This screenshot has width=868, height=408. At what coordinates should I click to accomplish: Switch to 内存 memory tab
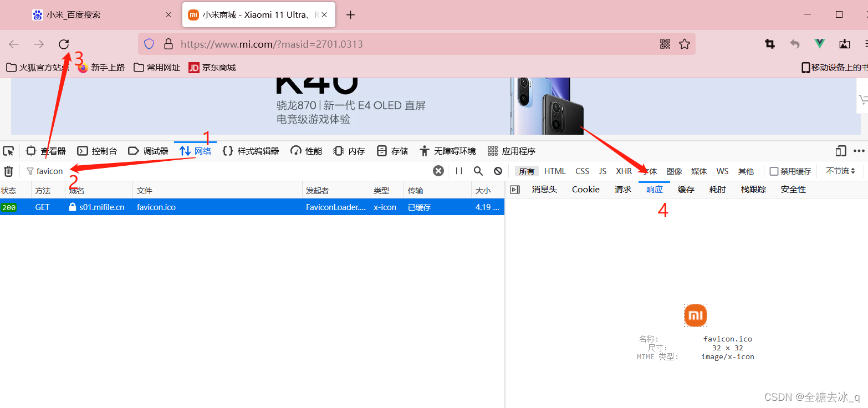coord(350,151)
